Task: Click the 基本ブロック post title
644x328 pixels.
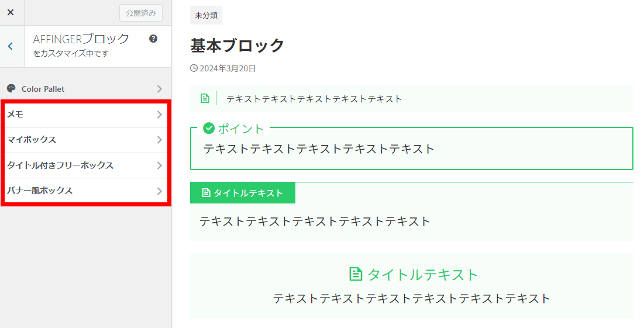Action: [x=237, y=45]
